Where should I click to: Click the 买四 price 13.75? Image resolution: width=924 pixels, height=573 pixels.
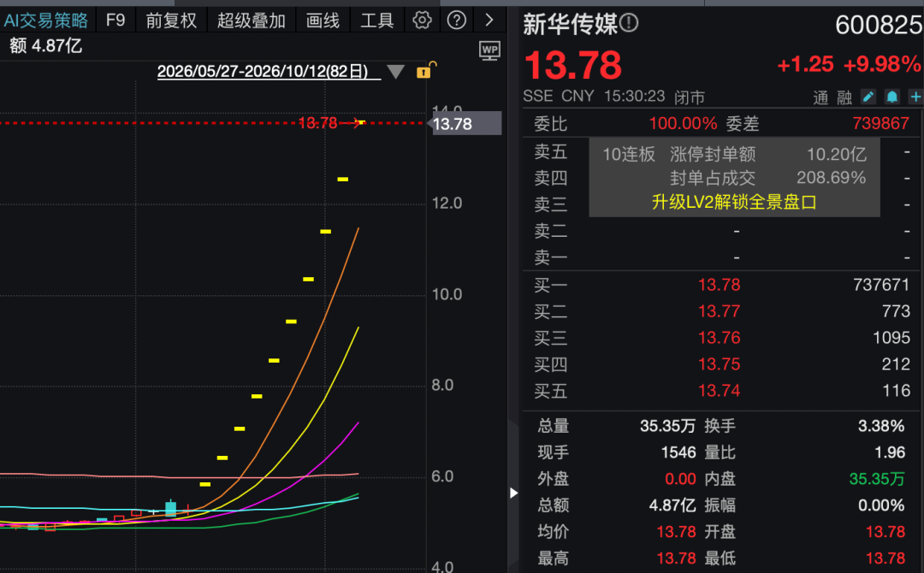tap(719, 364)
